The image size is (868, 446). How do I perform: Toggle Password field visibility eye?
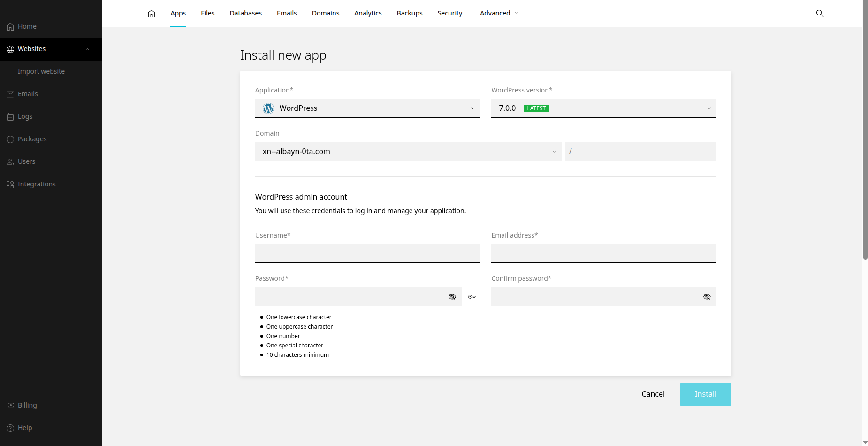click(452, 297)
